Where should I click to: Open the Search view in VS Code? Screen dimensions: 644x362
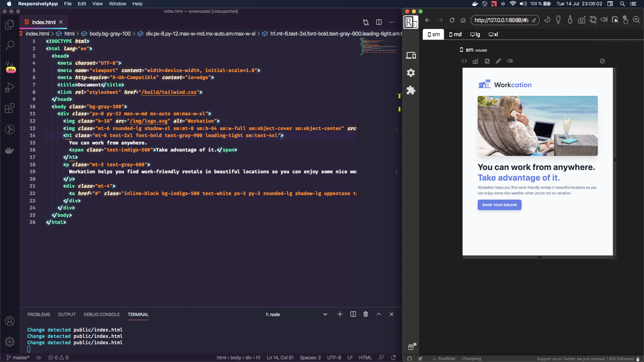(x=10, y=45)
